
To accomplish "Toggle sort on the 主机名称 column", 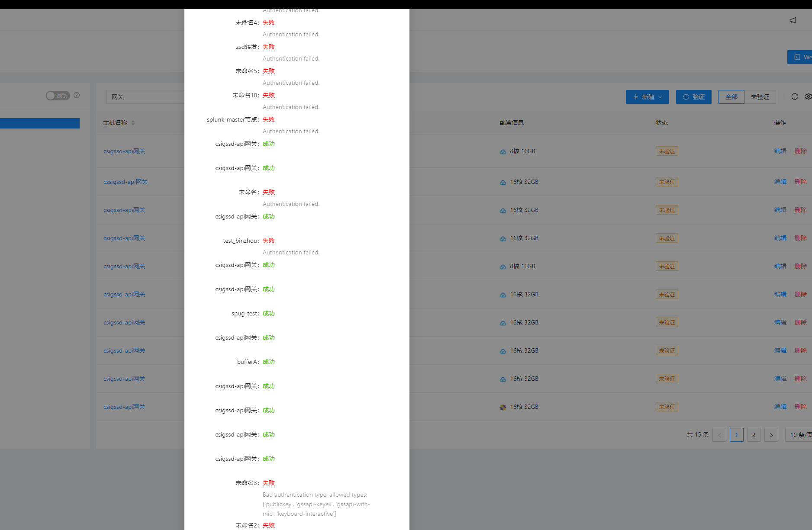I will (x=133, y=122).
